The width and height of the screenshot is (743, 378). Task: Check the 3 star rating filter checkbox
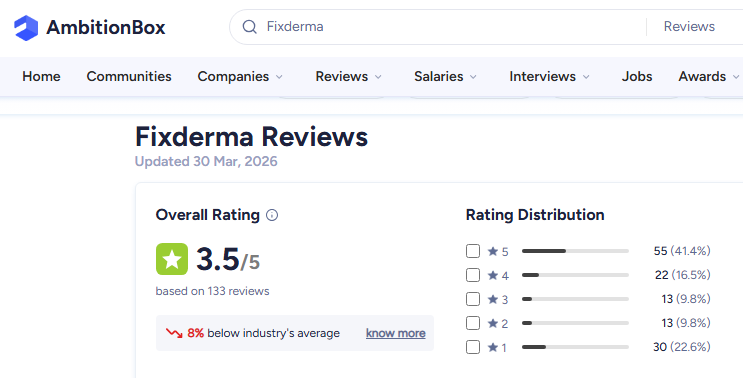[x=473, y=299]
